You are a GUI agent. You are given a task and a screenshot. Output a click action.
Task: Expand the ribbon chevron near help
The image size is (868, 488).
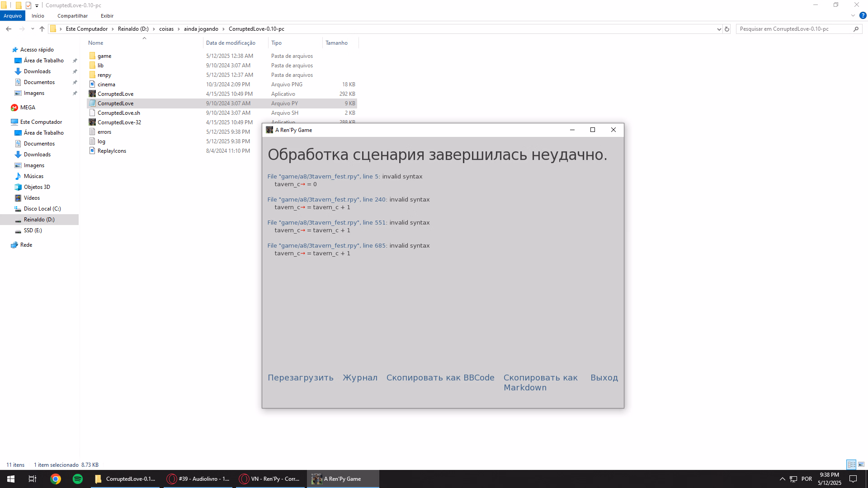point(853,16)
